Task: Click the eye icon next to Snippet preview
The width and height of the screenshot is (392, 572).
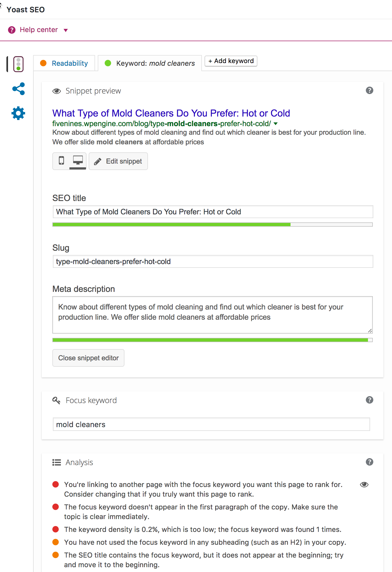Action: pyautogui.click(x=57, y=91)
